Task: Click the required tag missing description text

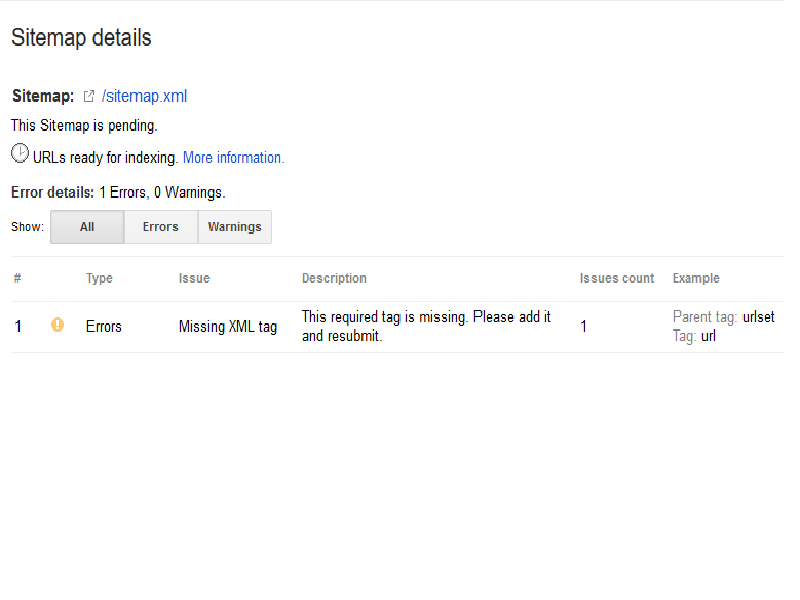Action: tap(426, 326)
